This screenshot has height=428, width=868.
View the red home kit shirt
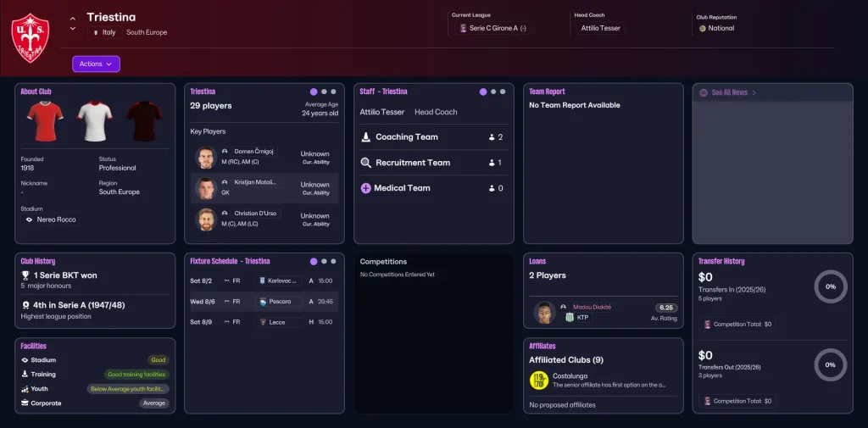pyautogui.click(x=45, y=120)
